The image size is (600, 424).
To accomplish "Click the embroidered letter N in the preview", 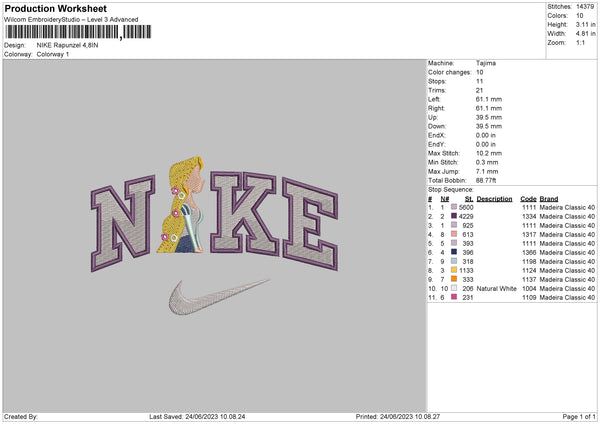I will (122, 223).
